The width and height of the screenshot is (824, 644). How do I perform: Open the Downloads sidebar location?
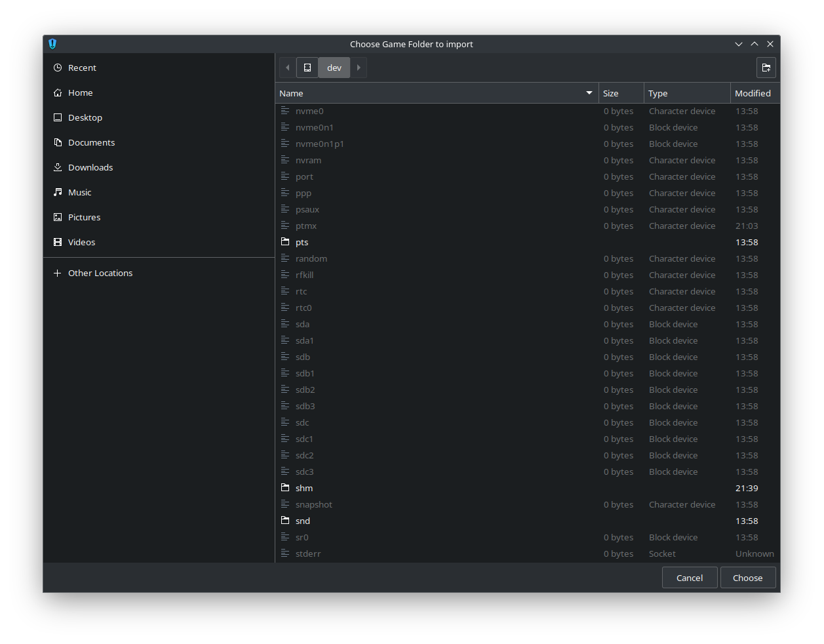pyautogui.click(x=90, y=167)
